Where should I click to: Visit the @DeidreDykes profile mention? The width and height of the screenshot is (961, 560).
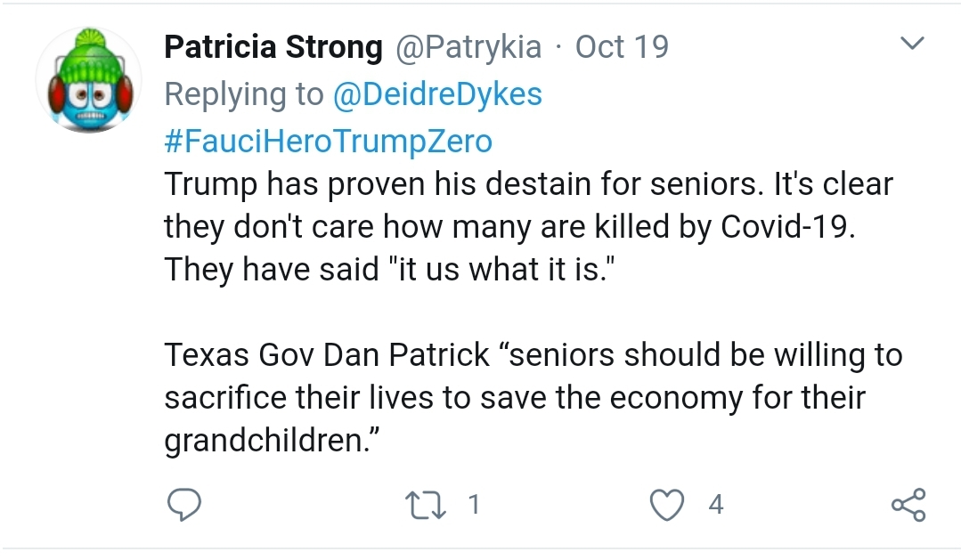pos(437,94)
